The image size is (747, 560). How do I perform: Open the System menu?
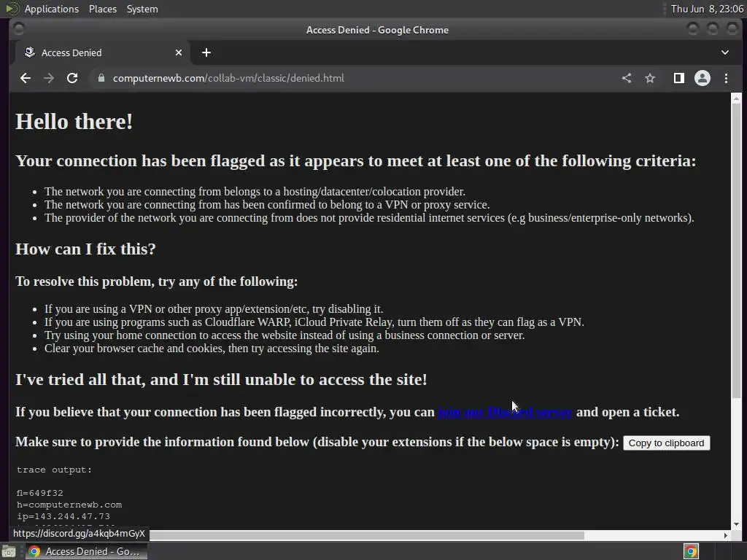(x=142, y=9)
